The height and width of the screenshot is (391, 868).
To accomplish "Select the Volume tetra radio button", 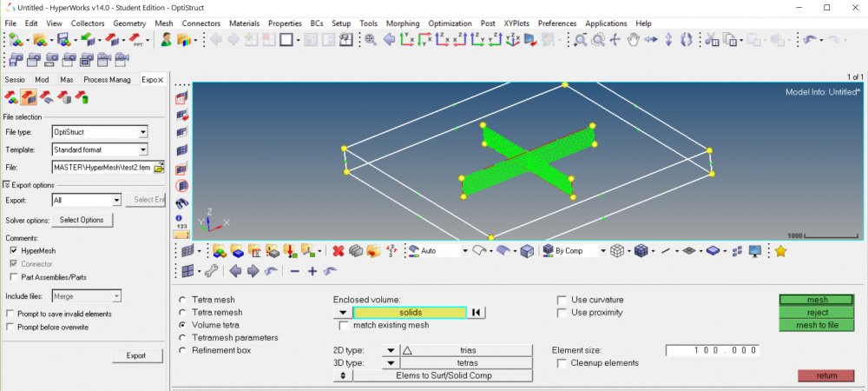I will point(182,325).
